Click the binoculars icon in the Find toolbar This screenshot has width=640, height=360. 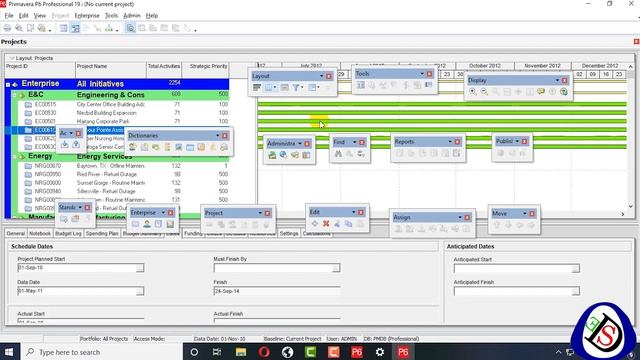coord(338,154)
